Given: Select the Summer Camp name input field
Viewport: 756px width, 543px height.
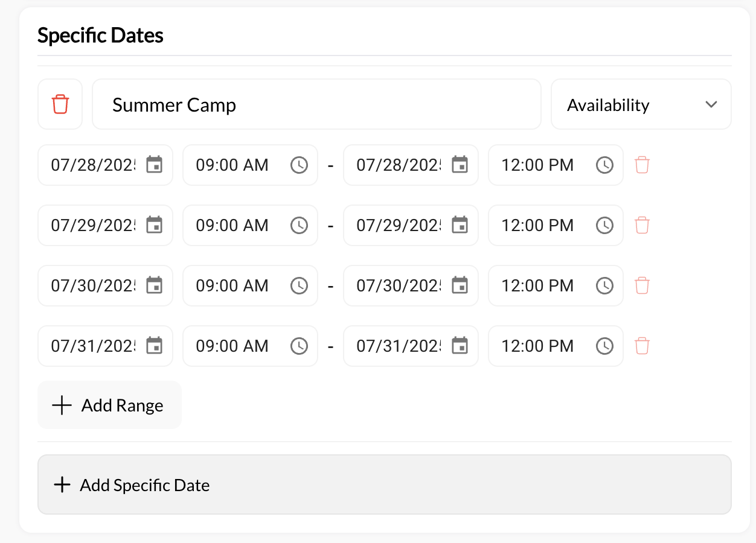Looking at the screenshot, I should [316, 104].
